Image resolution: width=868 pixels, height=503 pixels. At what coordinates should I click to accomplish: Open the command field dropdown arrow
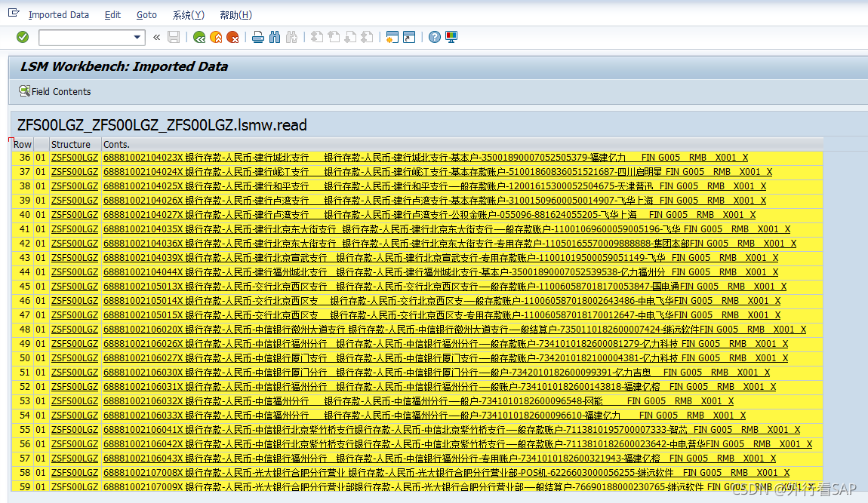click(137, 37)
